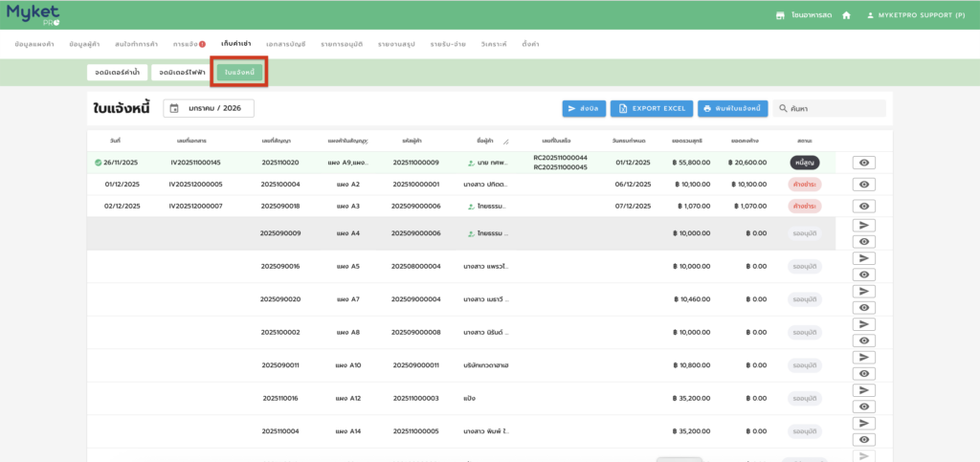This screenshot has height=462, width=980.
Task: Click the send icon for contract 2025090009
Action: 864,225
